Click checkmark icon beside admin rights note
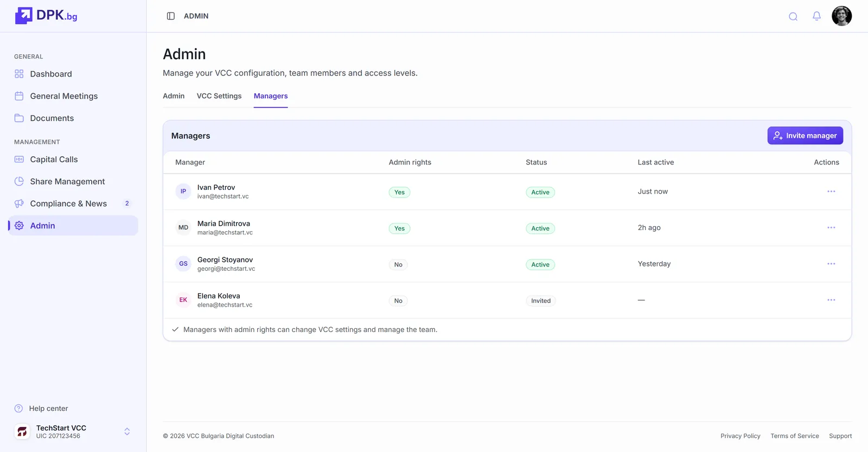Image resolution: width=868 pixels, height=452 pixels. pos(175,329)
